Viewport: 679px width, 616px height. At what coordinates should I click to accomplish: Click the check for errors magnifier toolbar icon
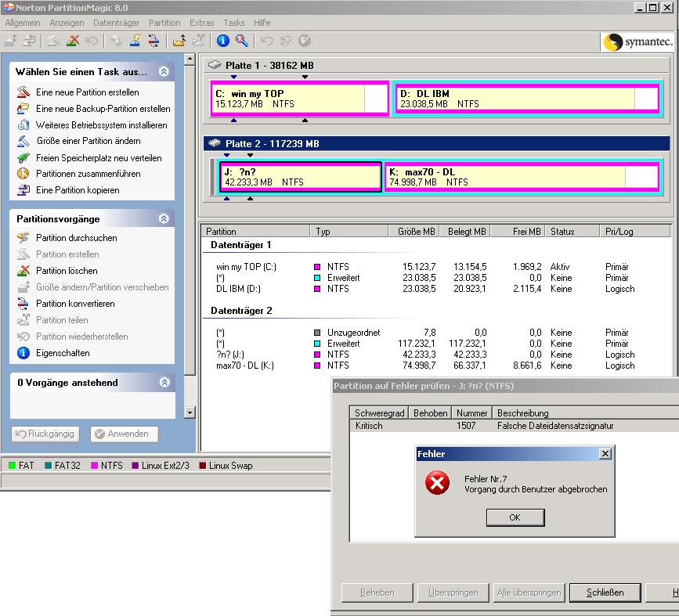pos(242,41)
